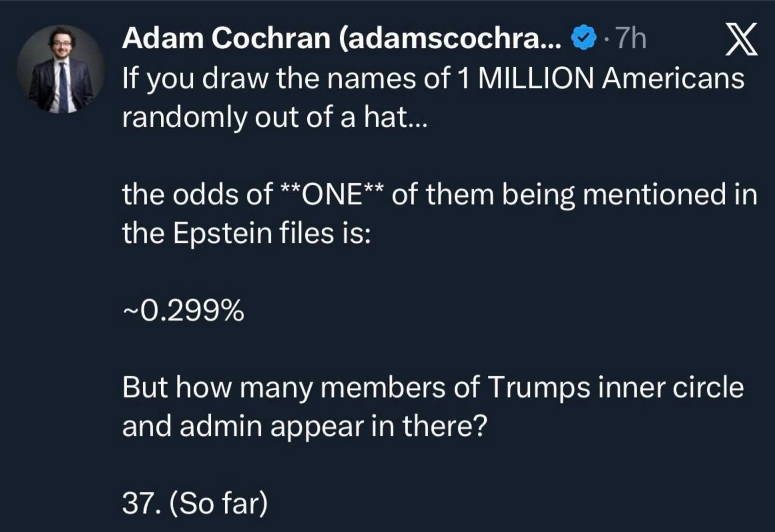The image size is (775, 532).
Task: Click the word "Epstein" in the tweet
Action: click(222, 233)
